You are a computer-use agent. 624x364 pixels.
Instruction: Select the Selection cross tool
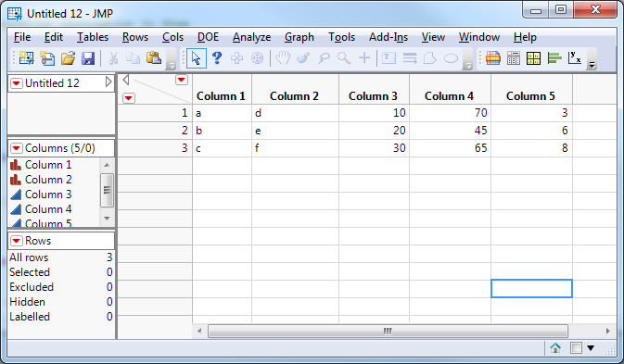236,58
